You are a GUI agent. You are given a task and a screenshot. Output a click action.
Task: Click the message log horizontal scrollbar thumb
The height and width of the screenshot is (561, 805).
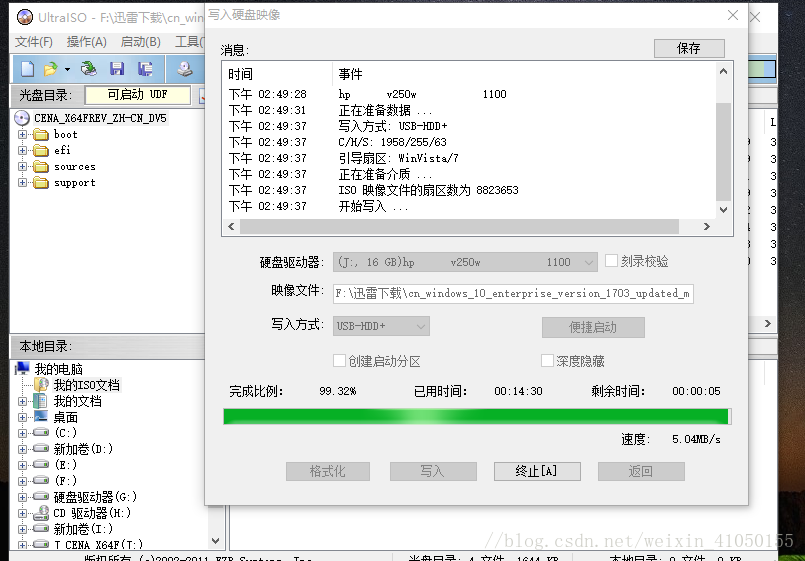tap(459, 226)
